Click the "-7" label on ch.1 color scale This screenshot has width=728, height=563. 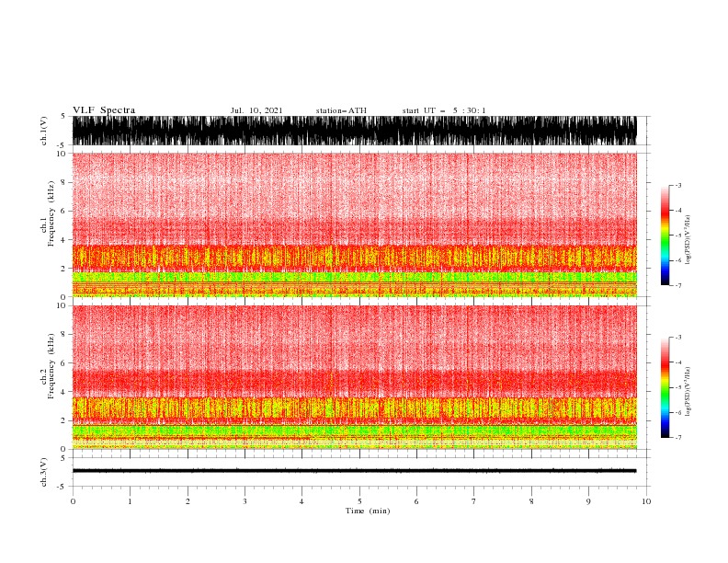coord(677,285)
